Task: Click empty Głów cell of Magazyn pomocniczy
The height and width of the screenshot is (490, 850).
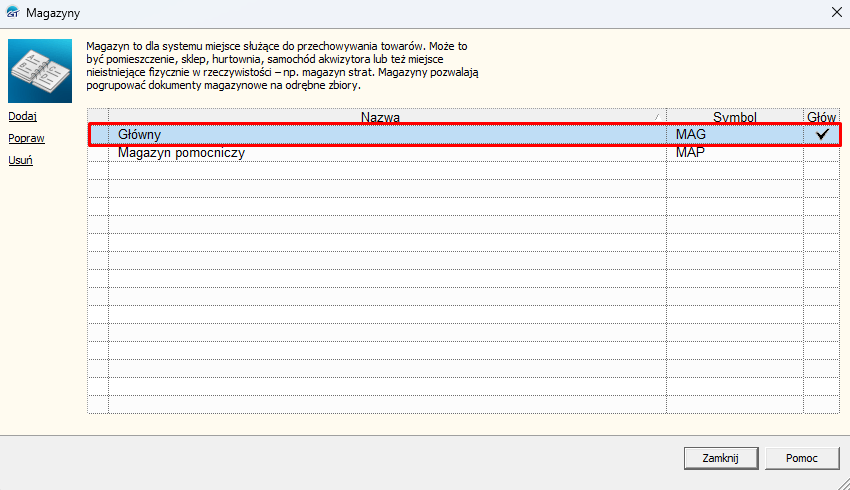Action: coord(822,153)
